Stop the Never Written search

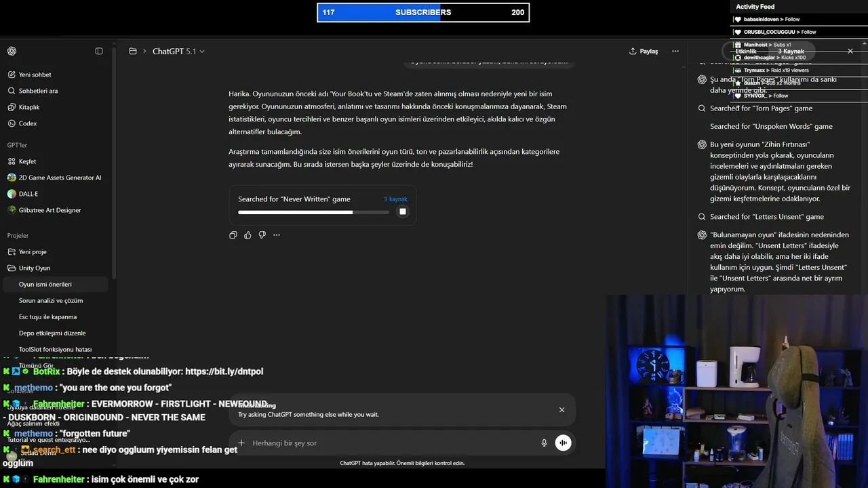pyautogui.click(x=402, y=211)
